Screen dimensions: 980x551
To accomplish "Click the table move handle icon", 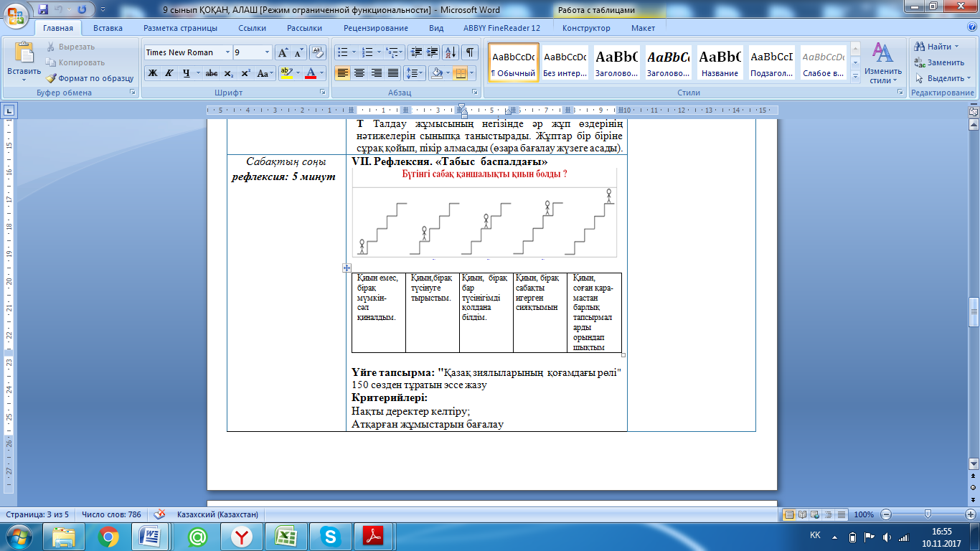I will click(347, 267).
